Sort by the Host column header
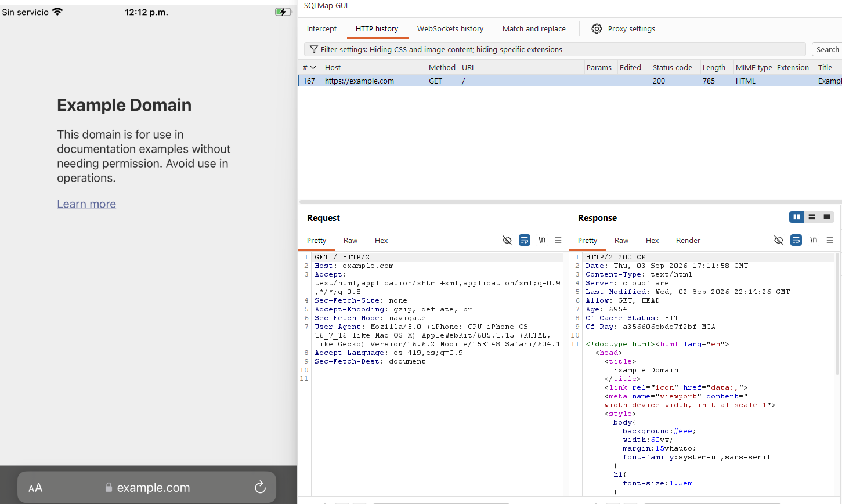This screenshot has height=504, width=842. 374,68
